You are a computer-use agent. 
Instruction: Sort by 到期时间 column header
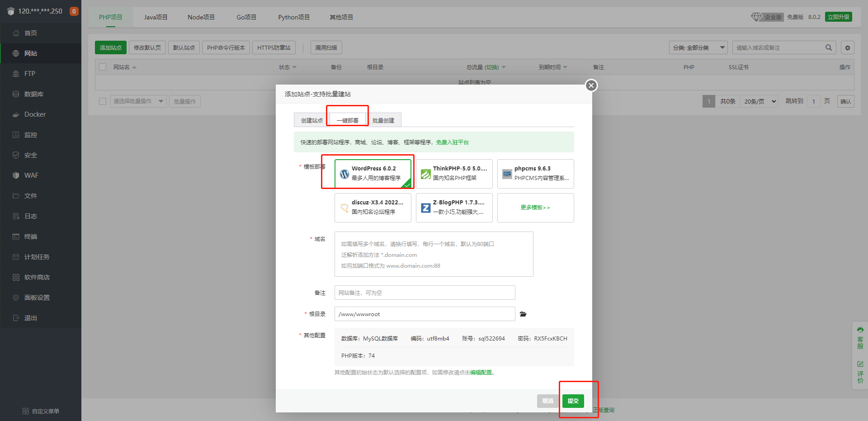point(553,67)
